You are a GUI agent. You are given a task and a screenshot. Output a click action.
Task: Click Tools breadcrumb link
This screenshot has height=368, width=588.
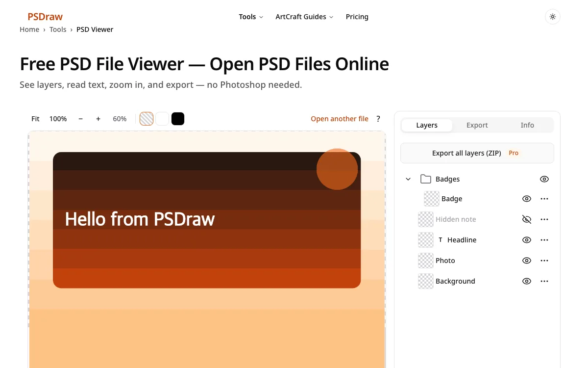tap(58, 29)
